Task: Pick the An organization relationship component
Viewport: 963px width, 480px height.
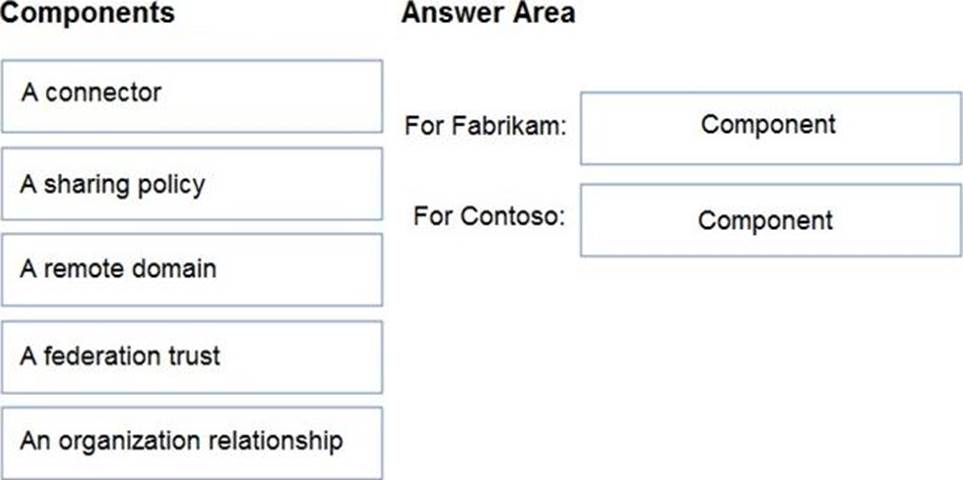Action: pos(191,442)
